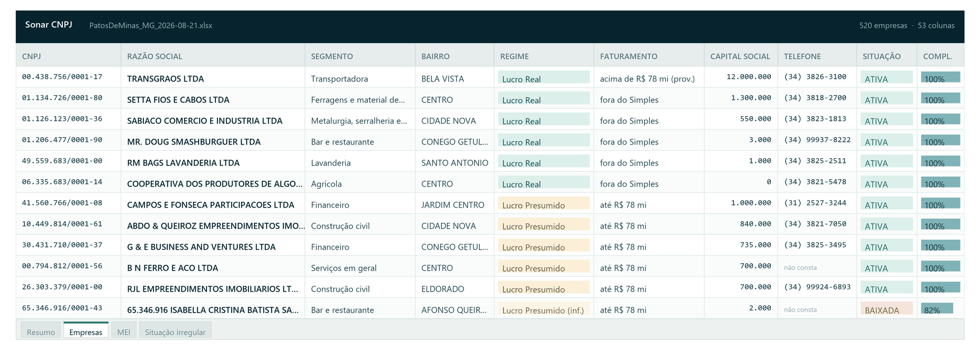Click phone (31) 2527-3244
Image resolution: width=980 pixels, height=350 pixels.
pos(815,203)
